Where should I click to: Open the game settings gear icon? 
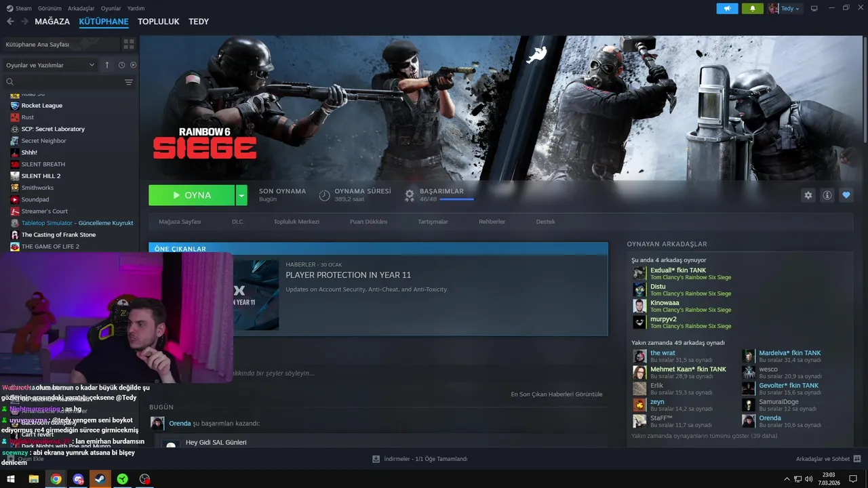pos(808,195)
